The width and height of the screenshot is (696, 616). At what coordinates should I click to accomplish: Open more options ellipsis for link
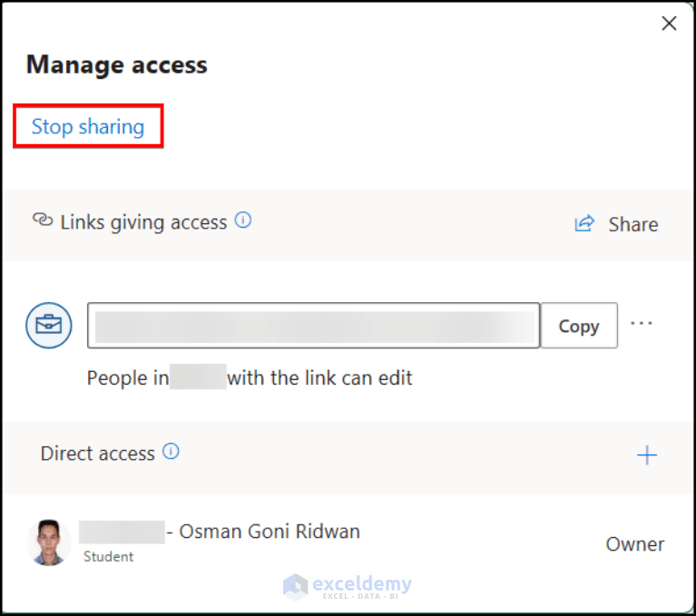[x=641, y=324]
